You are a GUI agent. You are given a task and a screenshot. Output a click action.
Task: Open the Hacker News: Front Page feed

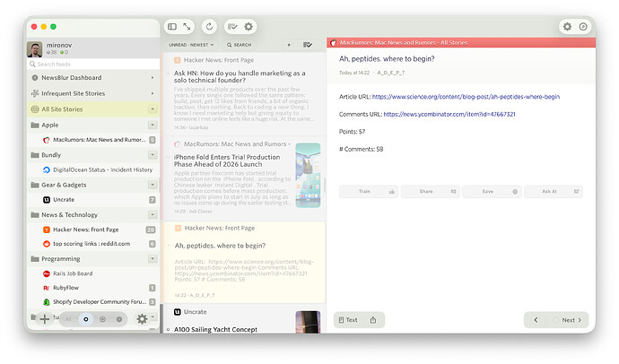click(x=93, y=230)
